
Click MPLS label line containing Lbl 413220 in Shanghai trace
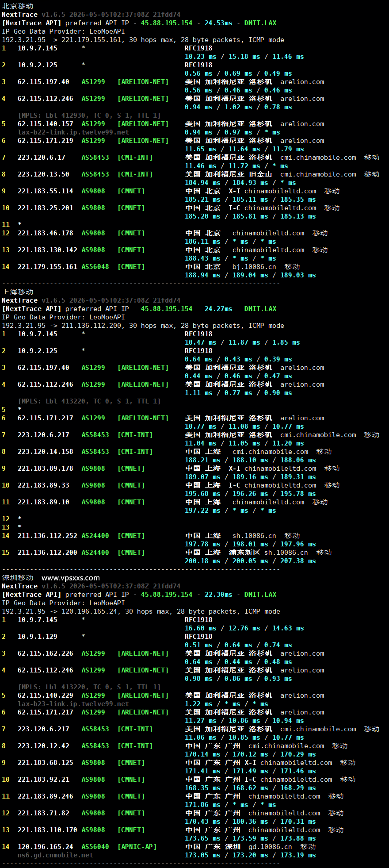pos(89,401)
